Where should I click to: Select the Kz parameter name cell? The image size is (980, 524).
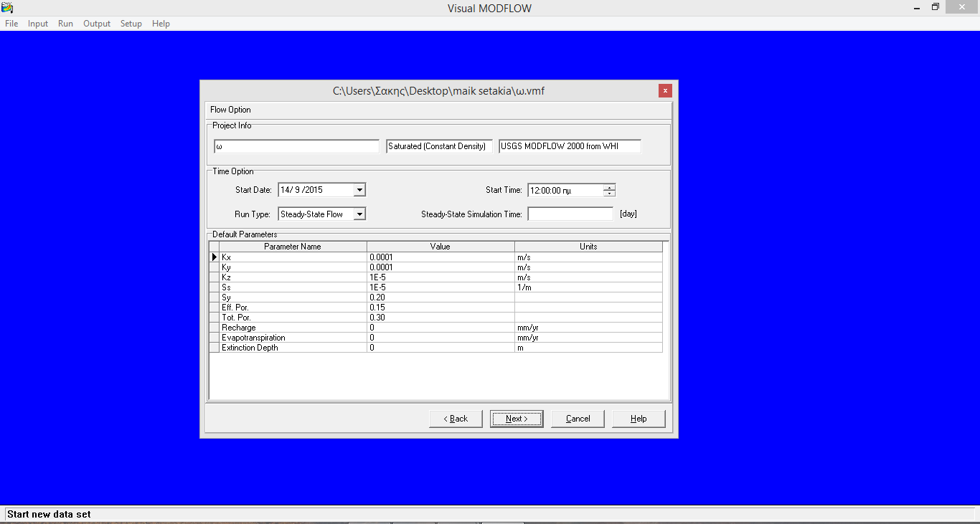(x=293, y=277)
